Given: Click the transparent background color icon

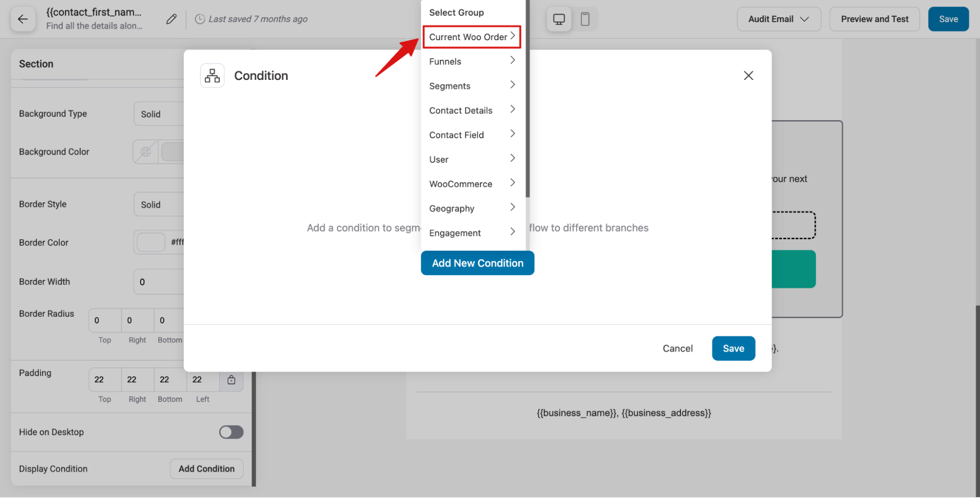Looking at the screenshot, I should click(x=146, y=152).
